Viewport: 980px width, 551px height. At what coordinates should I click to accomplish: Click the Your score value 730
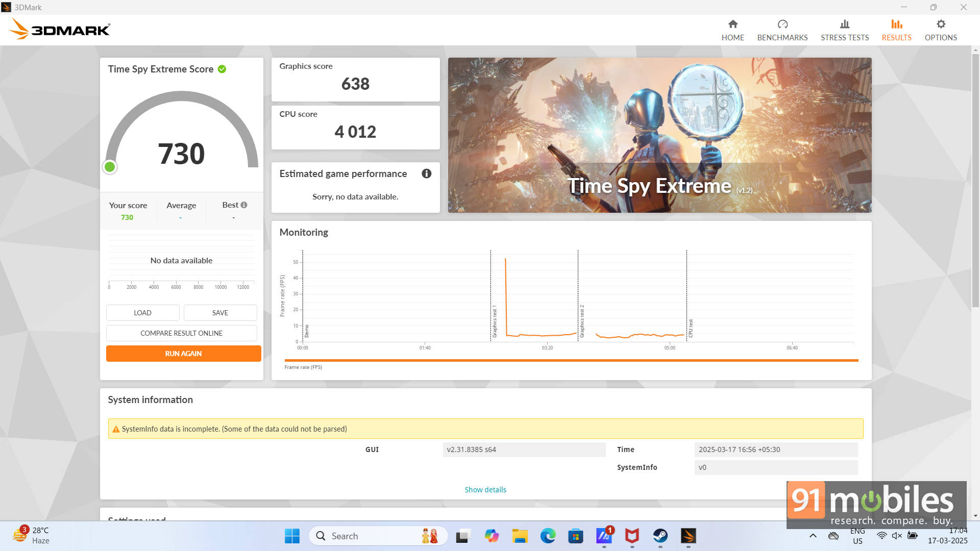point(127,217)
